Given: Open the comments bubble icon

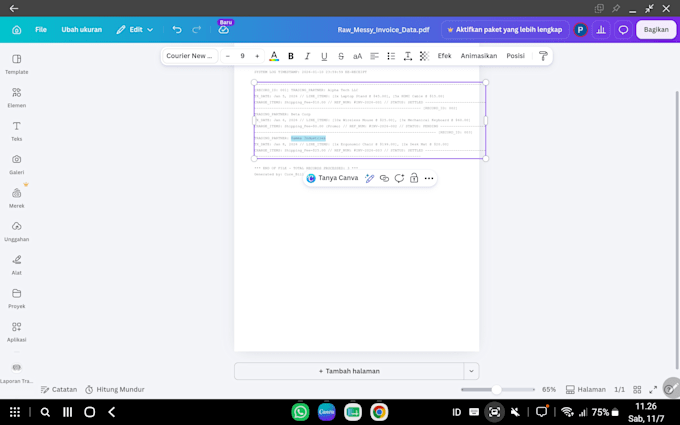Looking at the screenshot, I should pos(623,29).
